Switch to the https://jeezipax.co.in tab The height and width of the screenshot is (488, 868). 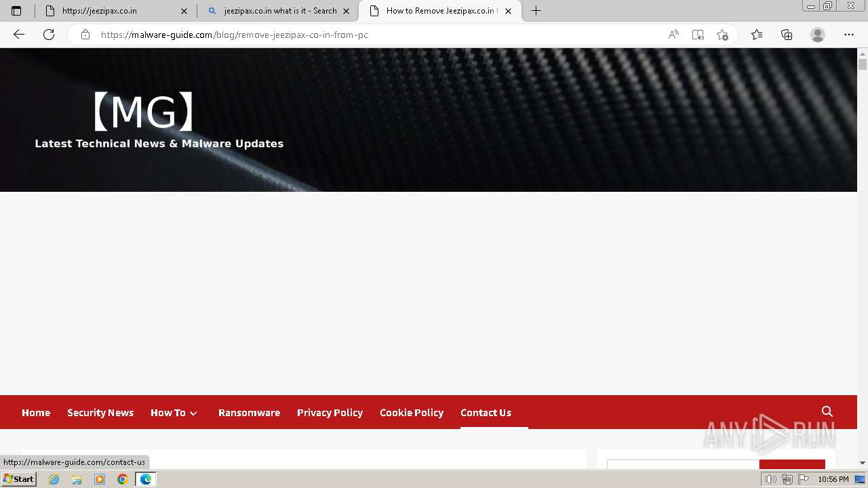pos(115,11)
